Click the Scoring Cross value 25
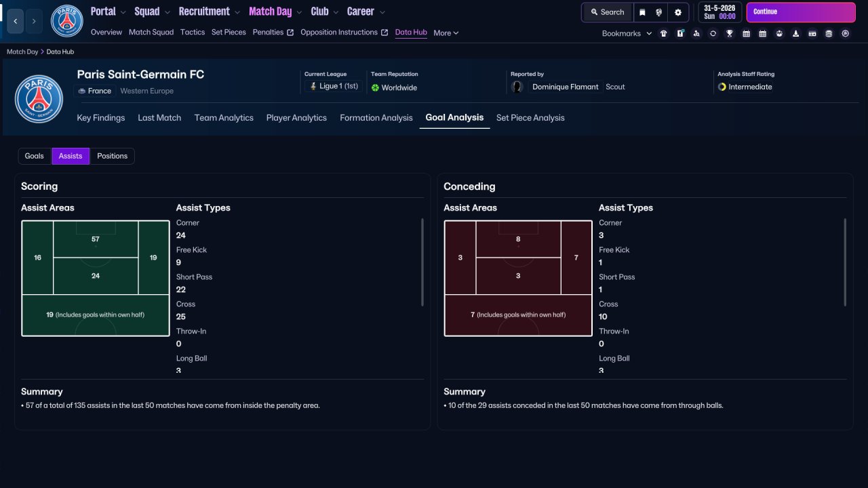Image resolution: width=868 pixels, height=488 pixels. (x=181, y=317)
